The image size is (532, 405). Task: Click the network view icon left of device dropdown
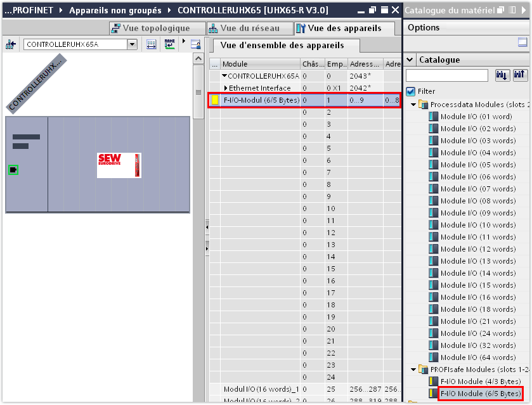click(10, 44)
